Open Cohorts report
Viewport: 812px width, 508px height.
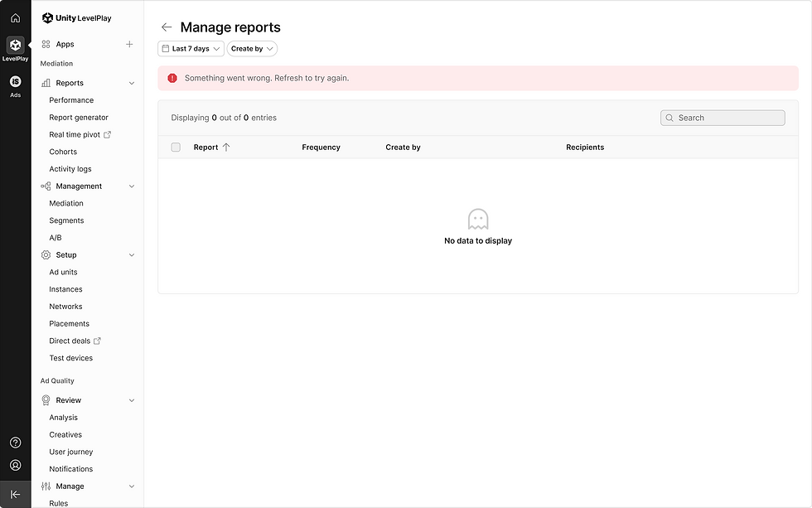[x=63, y=152]
